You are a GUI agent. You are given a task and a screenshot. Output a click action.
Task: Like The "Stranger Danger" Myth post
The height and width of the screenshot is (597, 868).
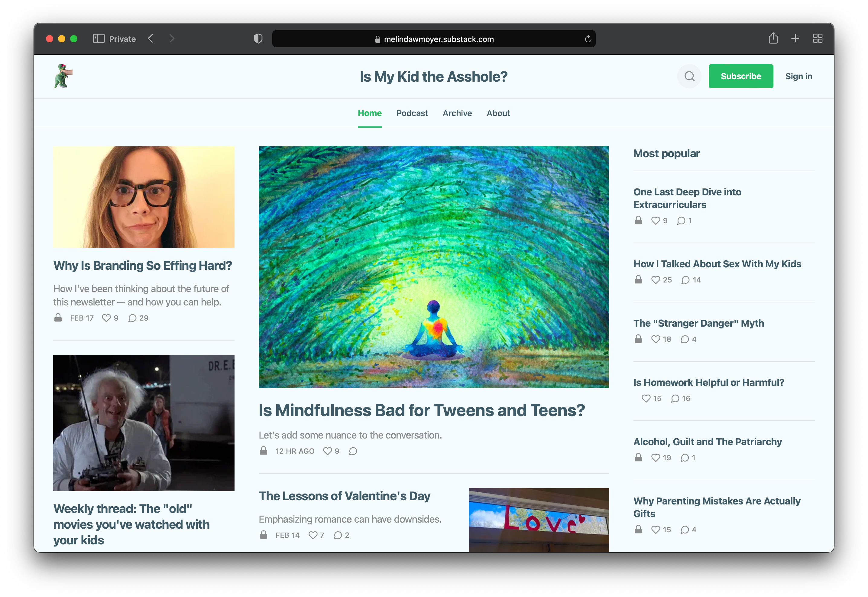click(661, 339)
